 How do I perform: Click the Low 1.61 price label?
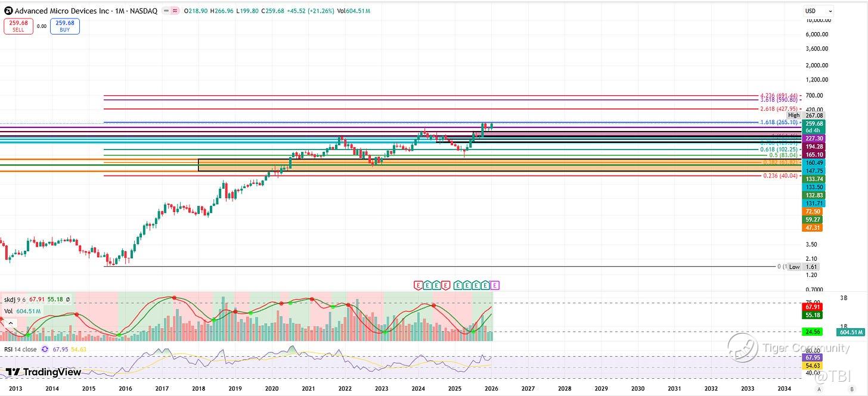803,267
